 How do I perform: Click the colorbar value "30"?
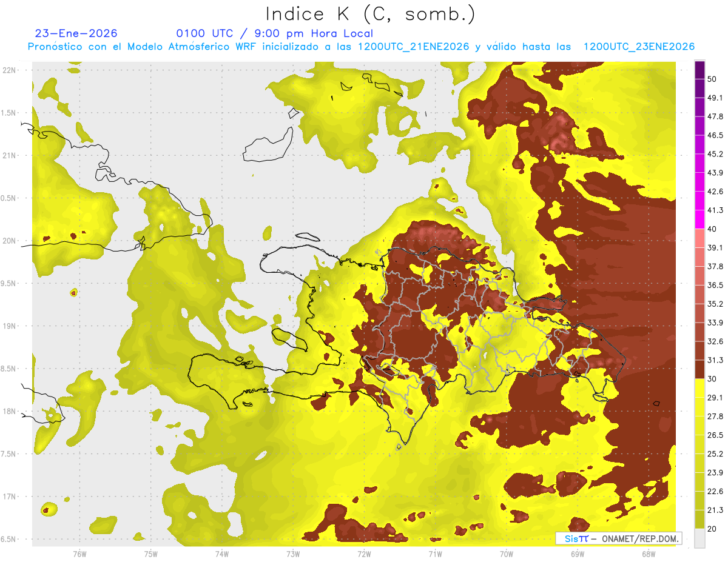(x=712, y=379)
